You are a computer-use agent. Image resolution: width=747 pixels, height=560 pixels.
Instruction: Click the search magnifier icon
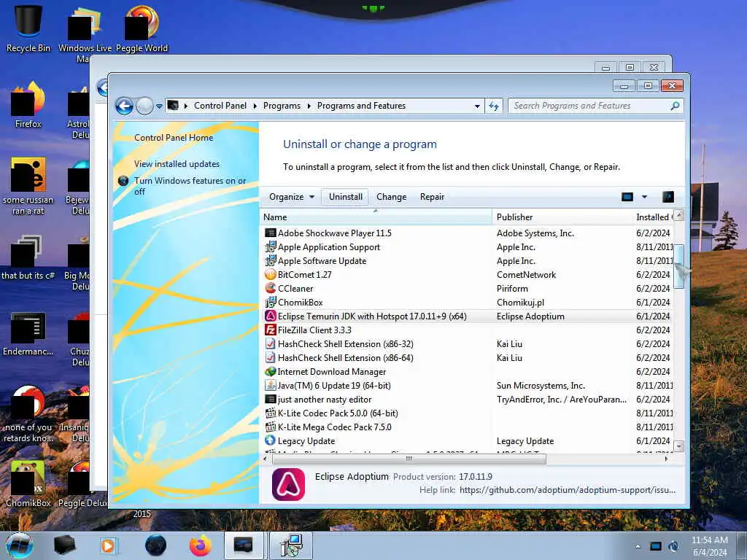675,106
